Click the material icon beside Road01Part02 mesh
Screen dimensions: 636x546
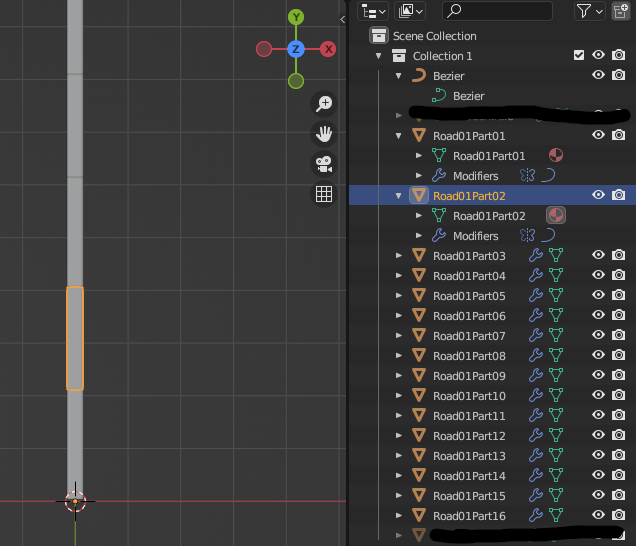point(556,215)
